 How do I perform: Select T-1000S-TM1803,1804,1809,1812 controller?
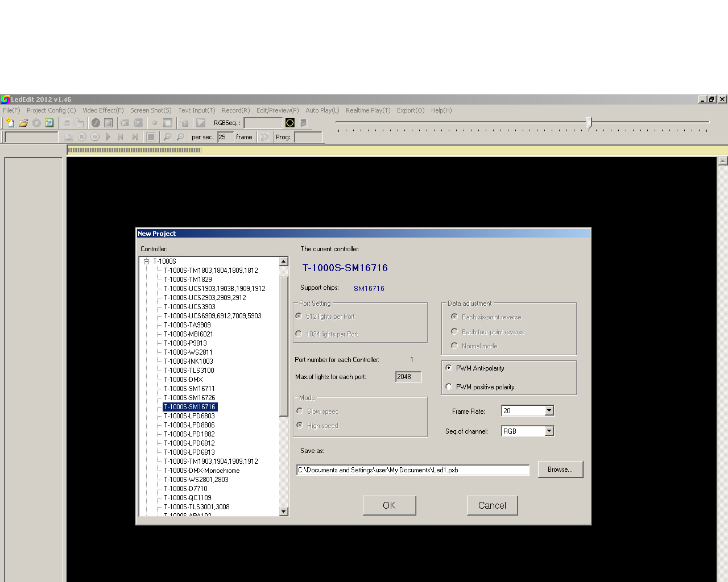click(x=211, y=271)
